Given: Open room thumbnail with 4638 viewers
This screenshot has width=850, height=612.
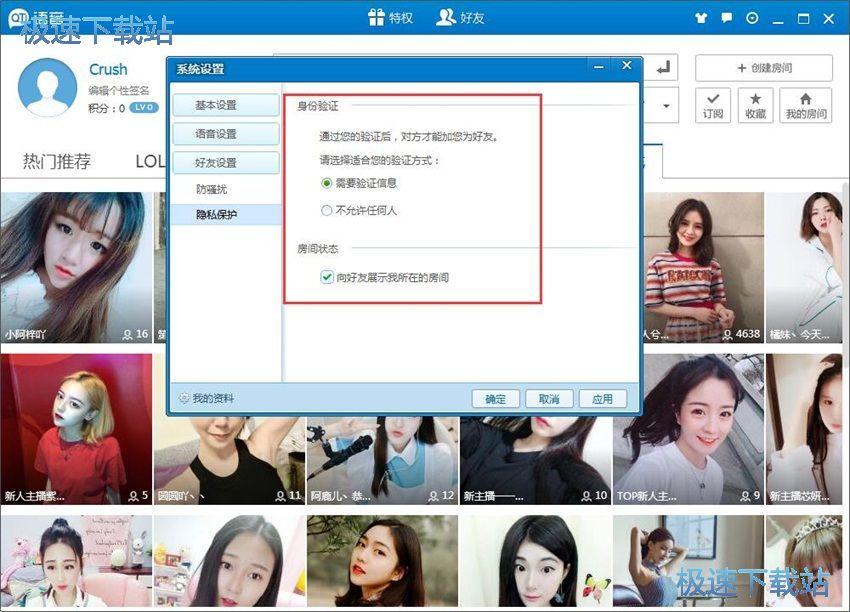Looking at the screenshot, I should point(704,267).
